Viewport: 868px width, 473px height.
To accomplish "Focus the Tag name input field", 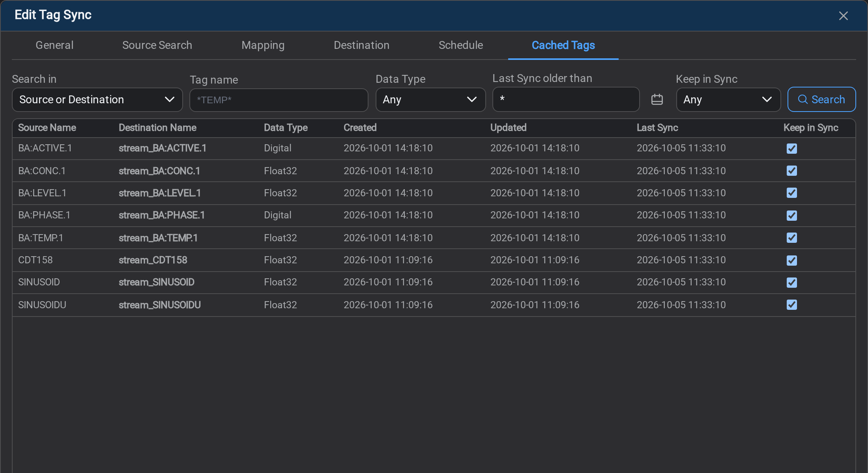I will coord(279,100).
